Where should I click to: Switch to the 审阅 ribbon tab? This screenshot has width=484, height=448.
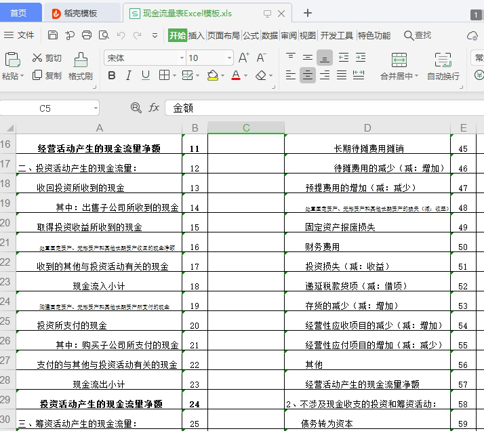(289, 35)
